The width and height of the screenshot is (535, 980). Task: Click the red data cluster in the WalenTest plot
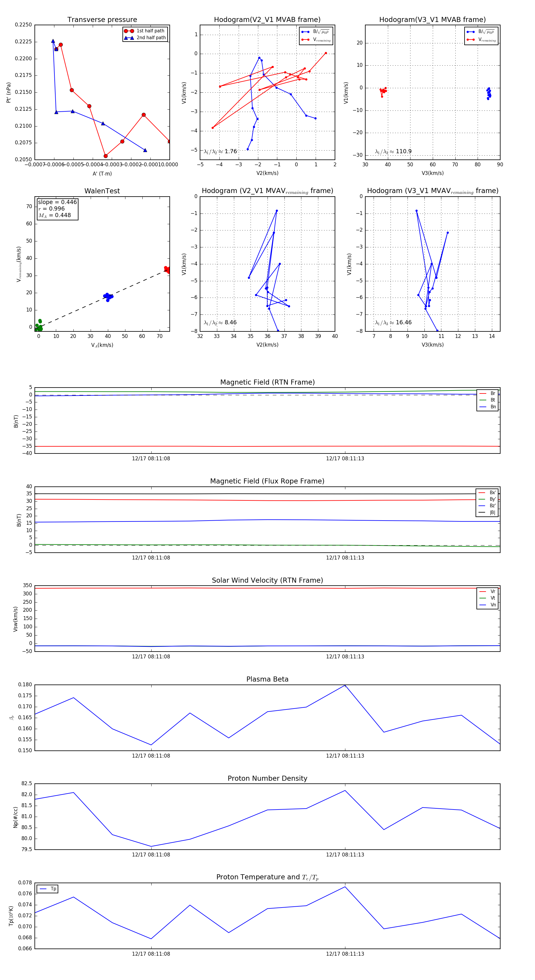167,270
